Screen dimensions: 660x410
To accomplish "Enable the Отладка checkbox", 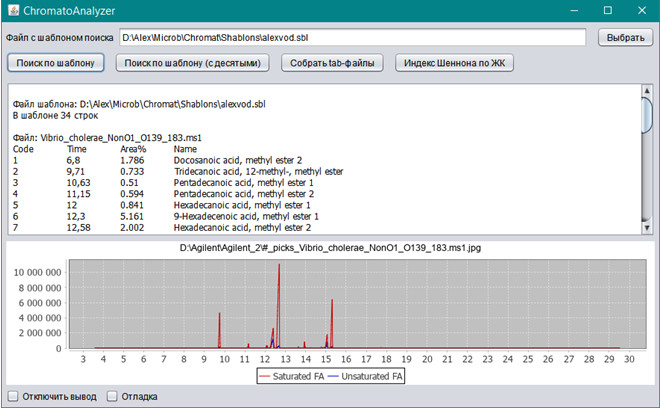I will (x=113, y=396).
